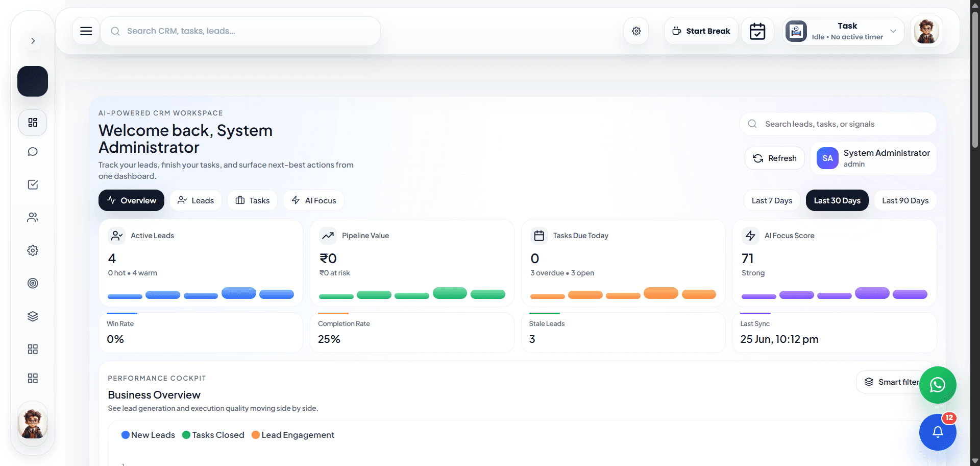The width and height of the screenshot is (980, 466).
Task: Open the notifications bell button
Action: [x=938, y=432]
